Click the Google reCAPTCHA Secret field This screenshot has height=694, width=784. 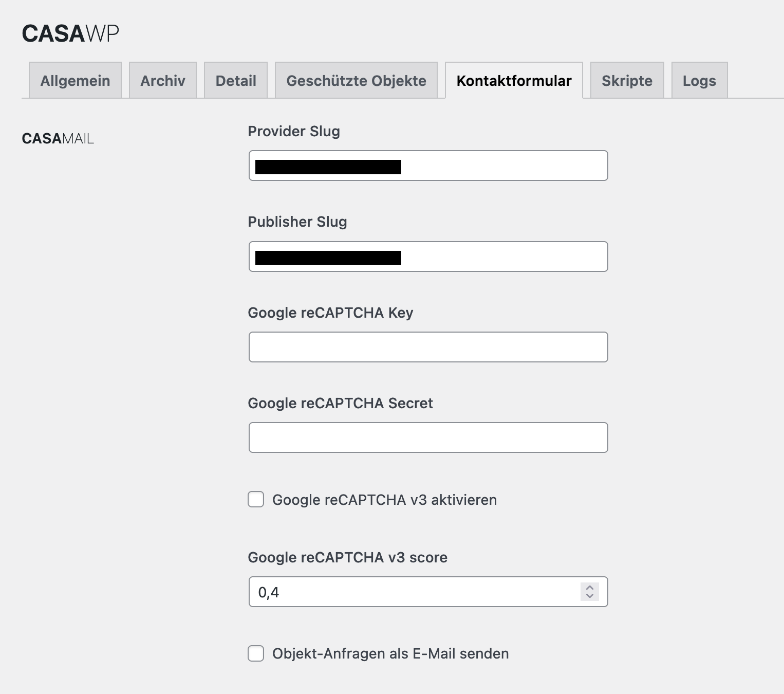pyautogui.click(x=428, y=437)
